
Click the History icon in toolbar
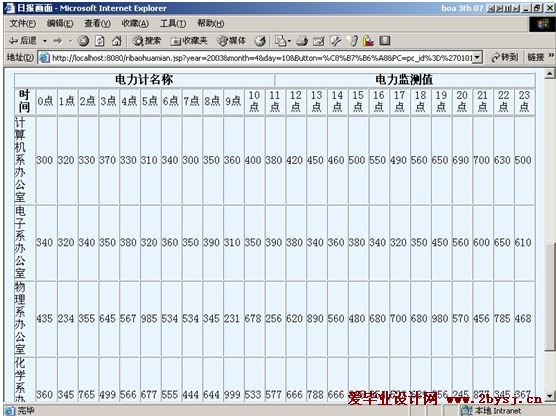point(260,41)
